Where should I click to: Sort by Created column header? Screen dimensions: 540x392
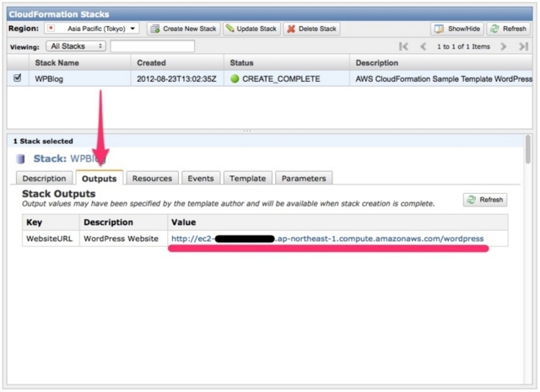pos(177,62)
